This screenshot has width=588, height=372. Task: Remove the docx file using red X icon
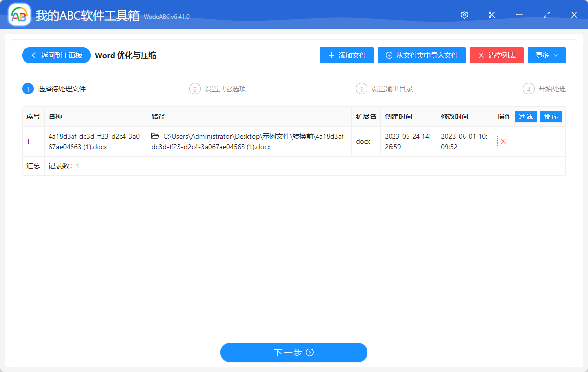[503, 141]
